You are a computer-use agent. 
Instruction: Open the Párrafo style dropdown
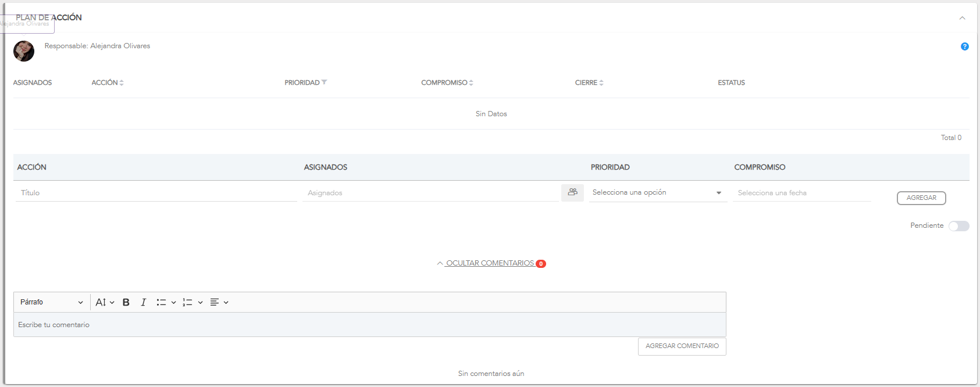(x=51, y=302)
